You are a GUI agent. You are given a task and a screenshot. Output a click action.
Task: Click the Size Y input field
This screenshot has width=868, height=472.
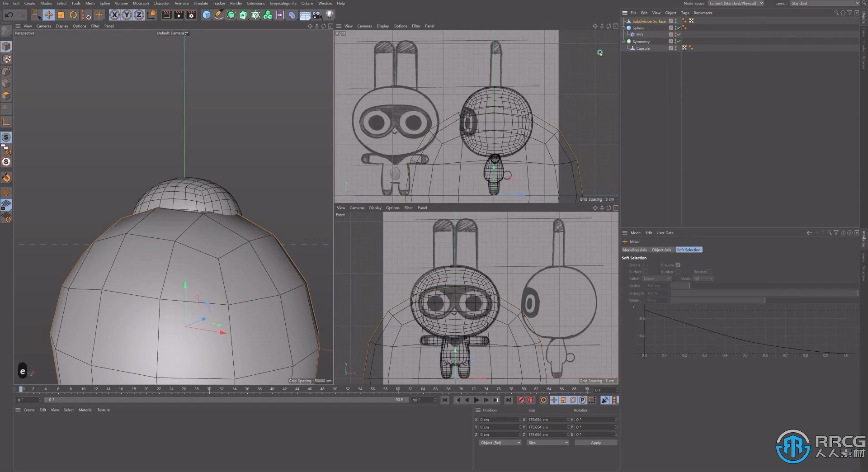tap(548, 427)
